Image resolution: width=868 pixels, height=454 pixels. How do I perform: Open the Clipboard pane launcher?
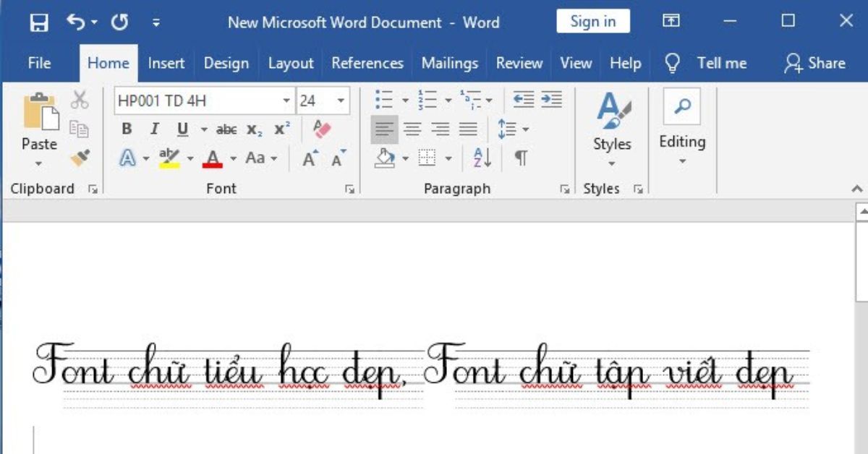click(93, 189)
